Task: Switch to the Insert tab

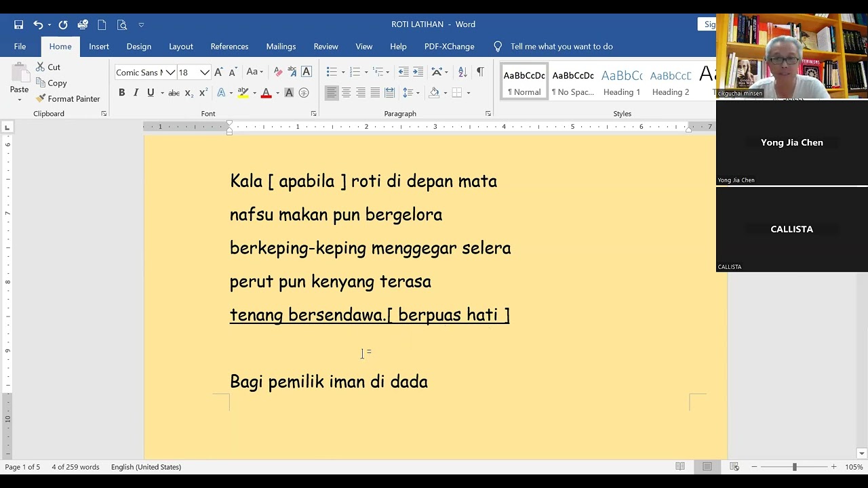Action: 99,46
